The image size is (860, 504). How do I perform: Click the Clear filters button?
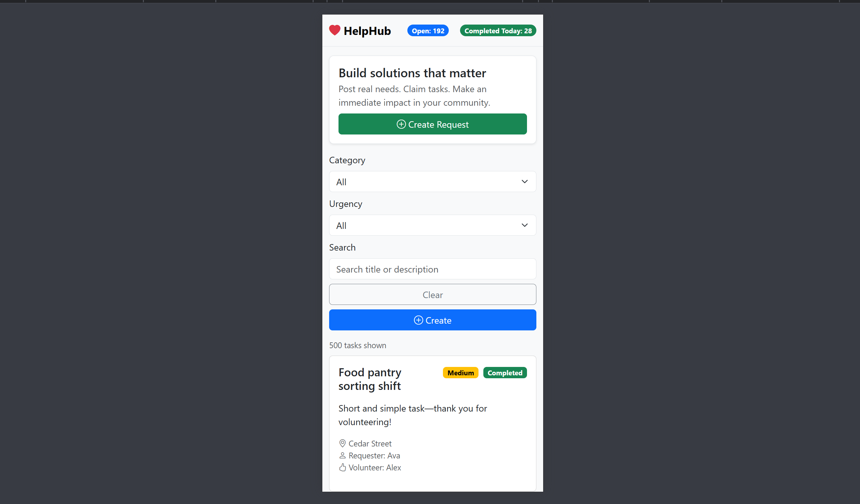click(432, 295)
